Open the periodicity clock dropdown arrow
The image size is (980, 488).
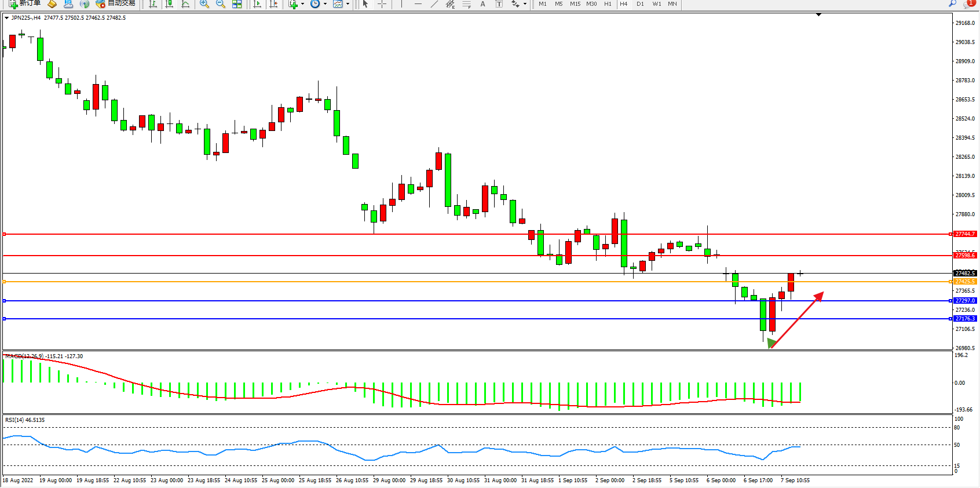[x=325, y=4]
